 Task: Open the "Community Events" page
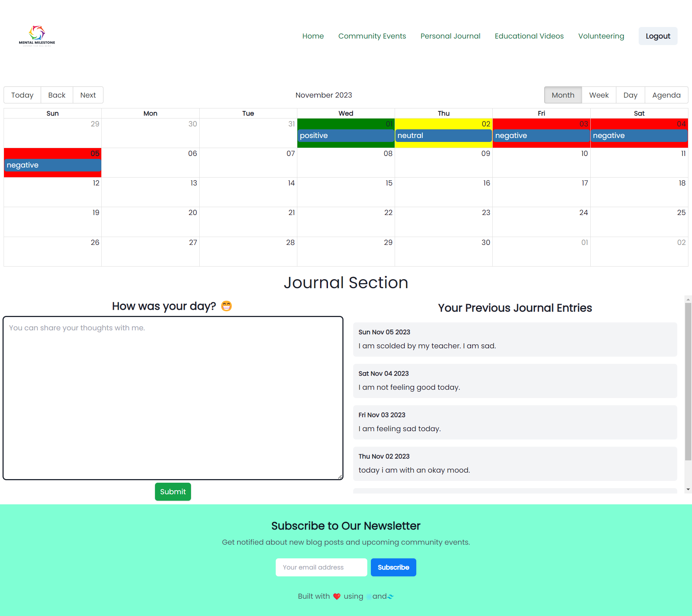point(372,36)
